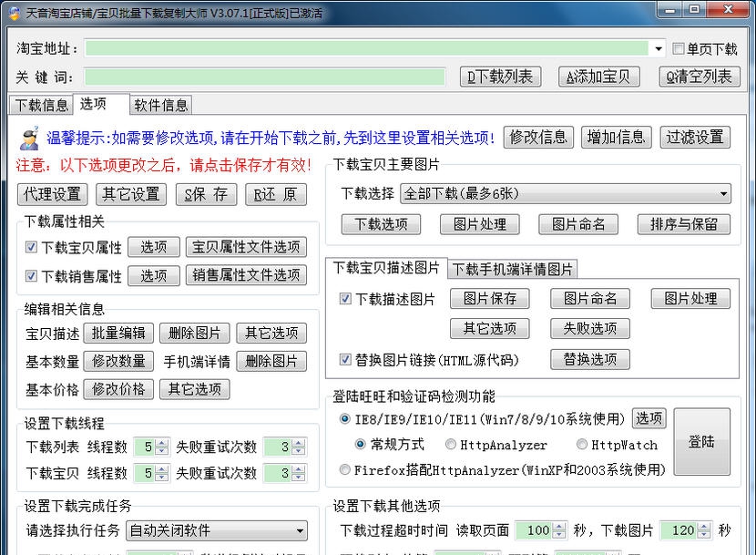Screen dimensions: 756x555
Task: Choose Firefox搭配HttpAnalyzer radio option
Action: (x=344, y=470)
